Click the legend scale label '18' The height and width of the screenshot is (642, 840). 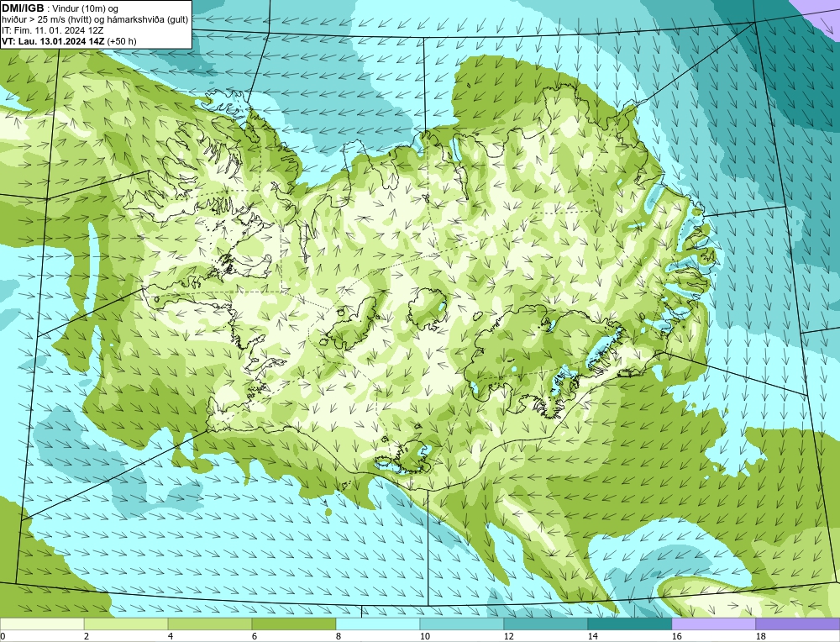click(761, 636)
